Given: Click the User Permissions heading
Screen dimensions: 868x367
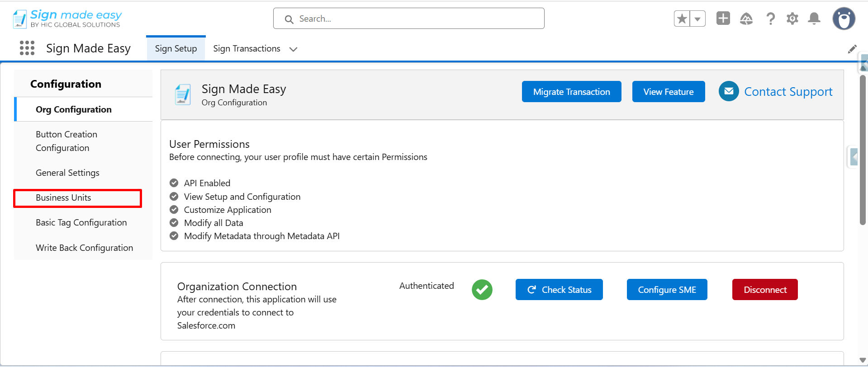Looking at the screenshot, I should 209,144.
